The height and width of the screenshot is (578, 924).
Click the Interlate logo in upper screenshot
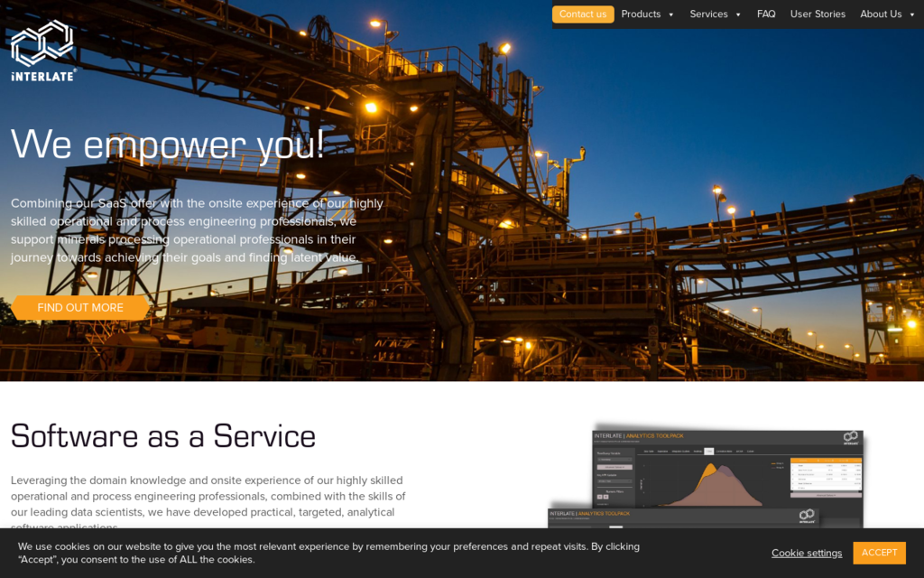click(850, 438)
